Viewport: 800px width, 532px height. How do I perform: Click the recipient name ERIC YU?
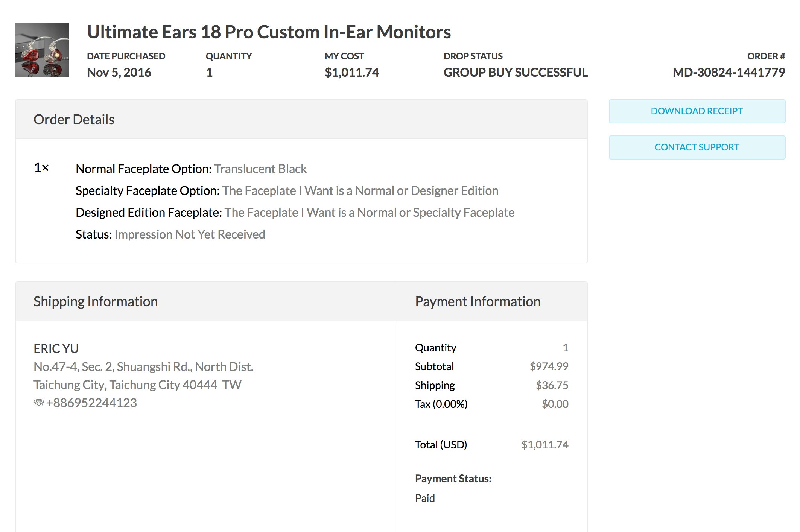point(56,349)
